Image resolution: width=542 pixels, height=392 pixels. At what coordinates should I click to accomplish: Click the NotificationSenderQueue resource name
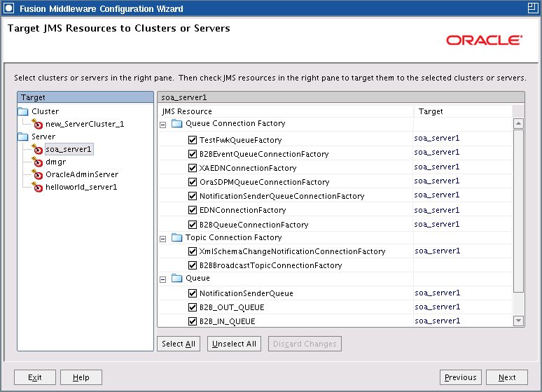(246, 293)
